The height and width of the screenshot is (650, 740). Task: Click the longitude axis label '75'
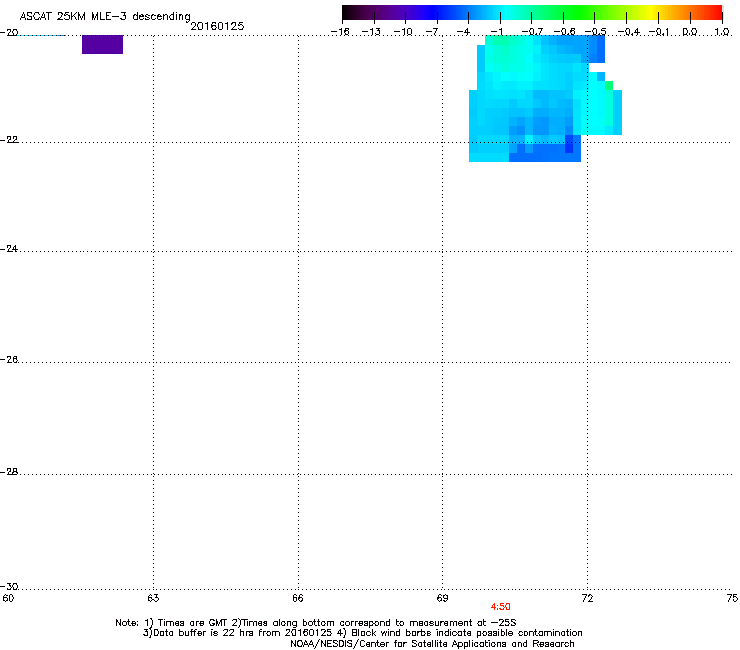tap(732, 599)
